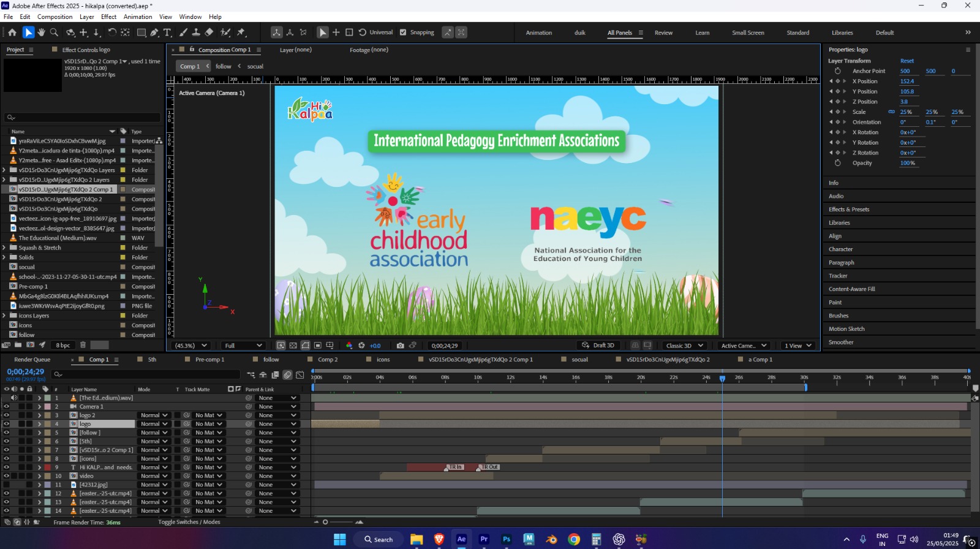
Task: Open the Composition menu
Action: tap(55, 17)
